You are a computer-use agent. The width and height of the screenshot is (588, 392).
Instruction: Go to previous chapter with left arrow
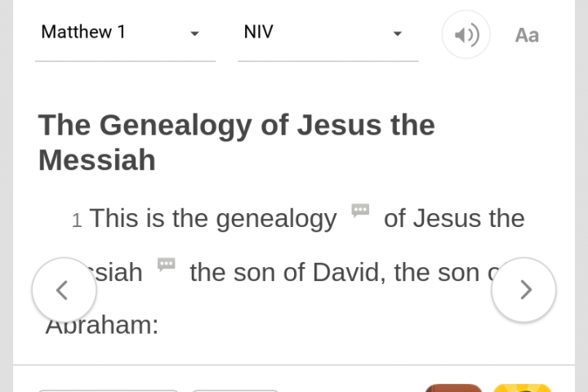[64, 289]
